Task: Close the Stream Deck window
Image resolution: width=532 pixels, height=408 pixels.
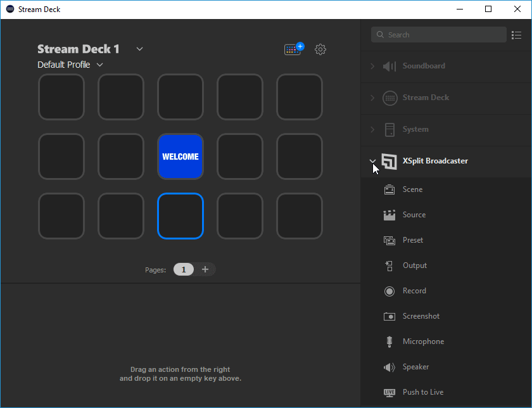Action: [x=517, y=9]
